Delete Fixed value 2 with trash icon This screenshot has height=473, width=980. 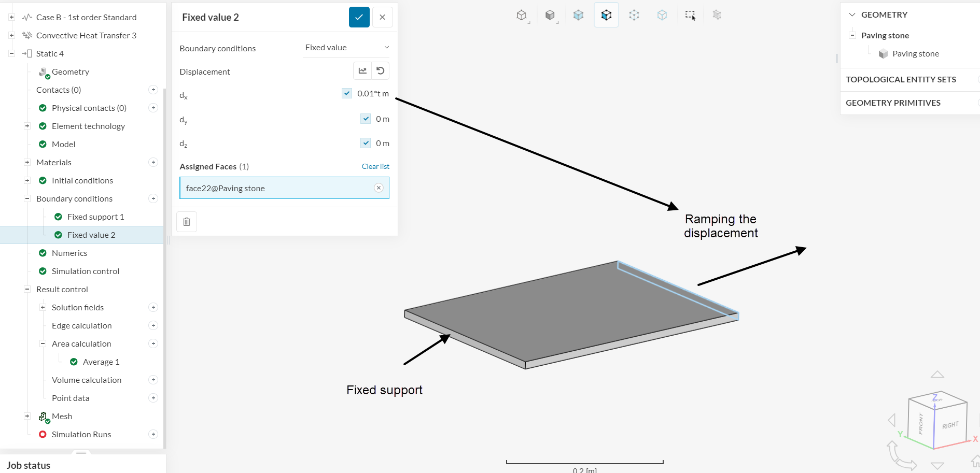(187, 222)
